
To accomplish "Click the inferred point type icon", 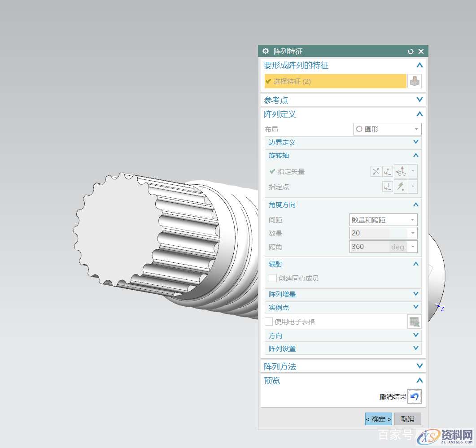I will point(402,187).
